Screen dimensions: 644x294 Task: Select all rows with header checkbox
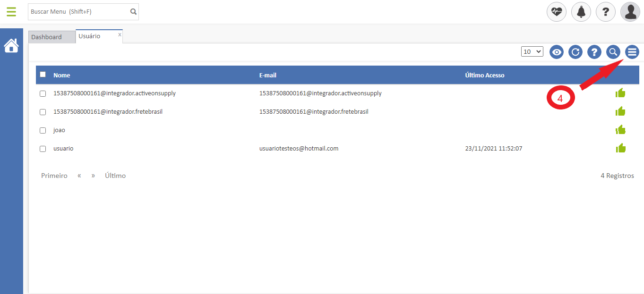tap(43, 75)
